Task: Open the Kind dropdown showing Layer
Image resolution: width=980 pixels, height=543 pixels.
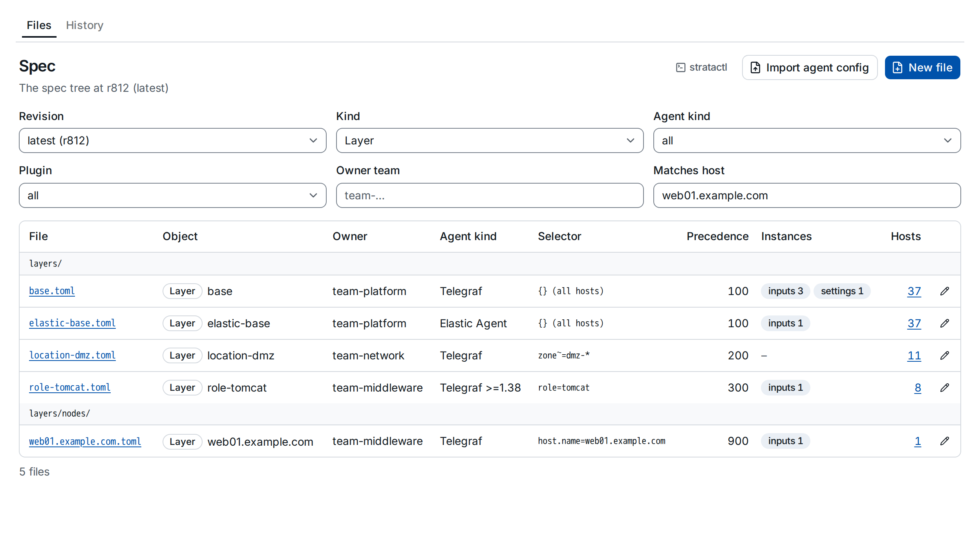Action: pyautogui.click(x=490, y=140)
